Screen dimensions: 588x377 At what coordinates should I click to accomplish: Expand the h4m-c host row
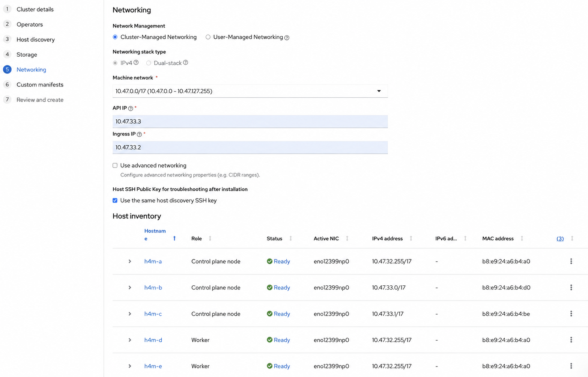[x=130, y=314]
